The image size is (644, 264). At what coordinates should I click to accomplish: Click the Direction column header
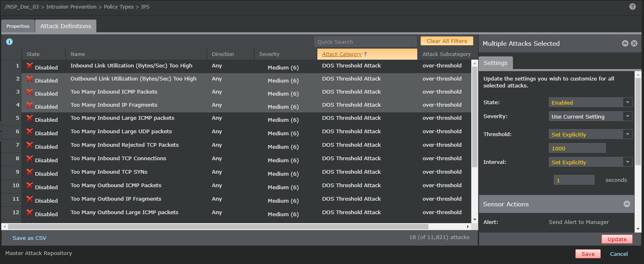pos(230,54)
